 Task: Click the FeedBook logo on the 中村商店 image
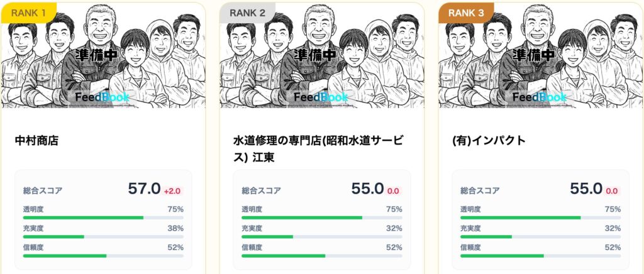click(103, 97)
